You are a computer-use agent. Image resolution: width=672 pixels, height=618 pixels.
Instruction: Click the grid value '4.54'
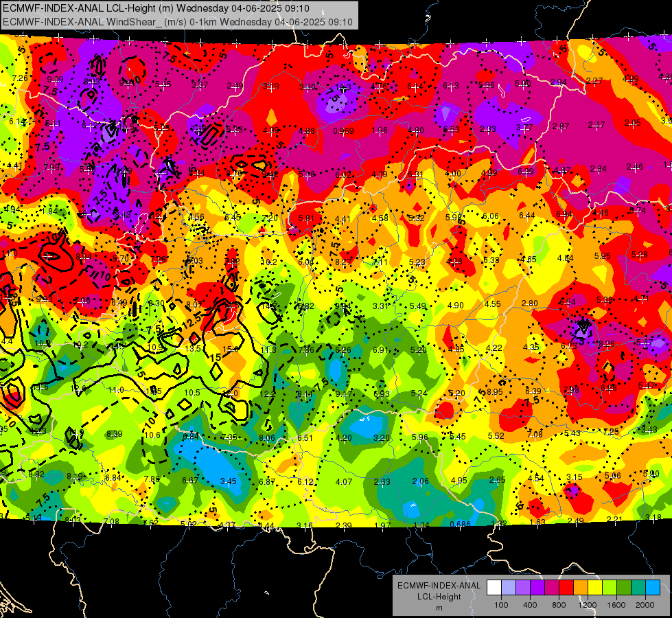tap(535, 479)
